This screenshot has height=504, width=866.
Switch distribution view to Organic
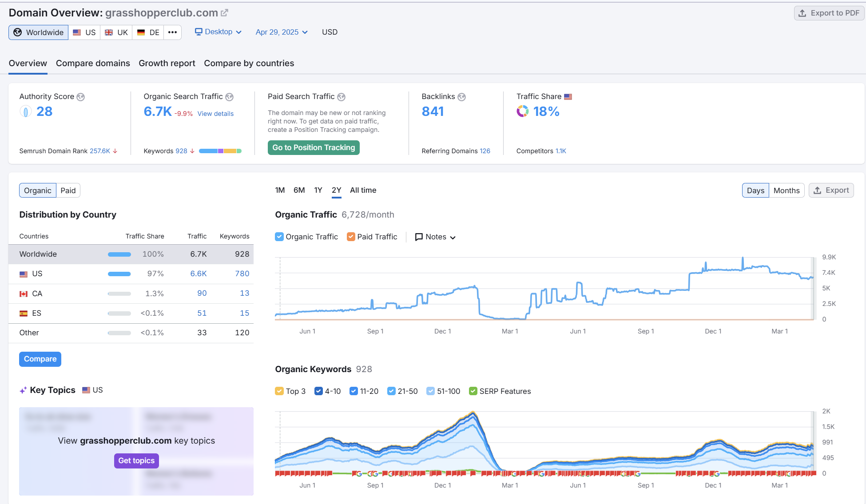click(x=38, y=190)
